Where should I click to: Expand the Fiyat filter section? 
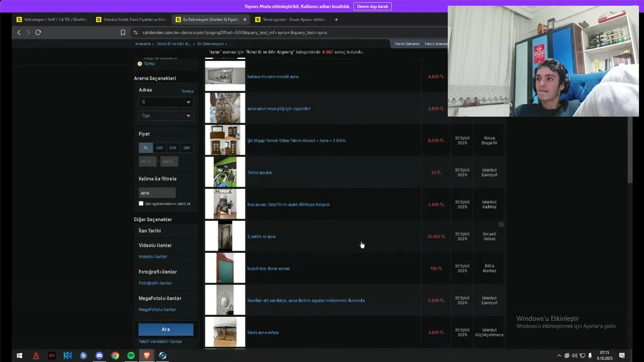point(144,134)
